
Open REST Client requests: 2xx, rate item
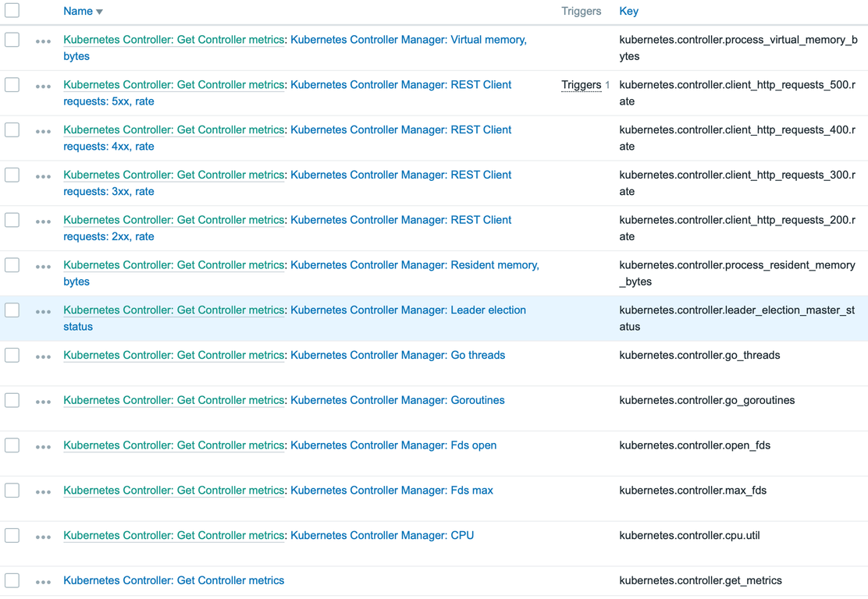coord(400,220)
